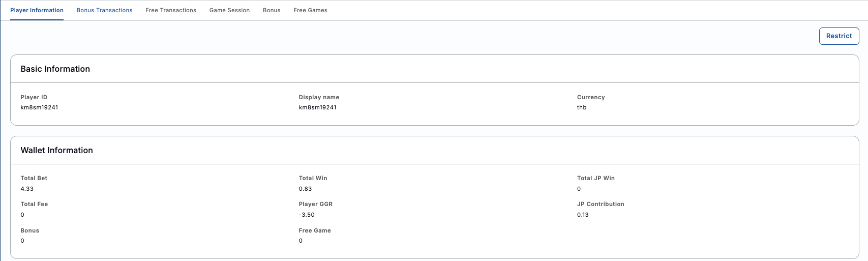Screen dimensions: 868x261
Task: Switch to the Bonus Transactions tab
Action: point(104,10)
